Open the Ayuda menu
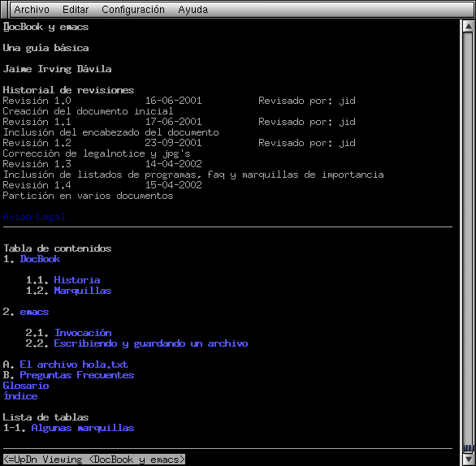Screen dimensions: 476x466 (x=193, y=10)
